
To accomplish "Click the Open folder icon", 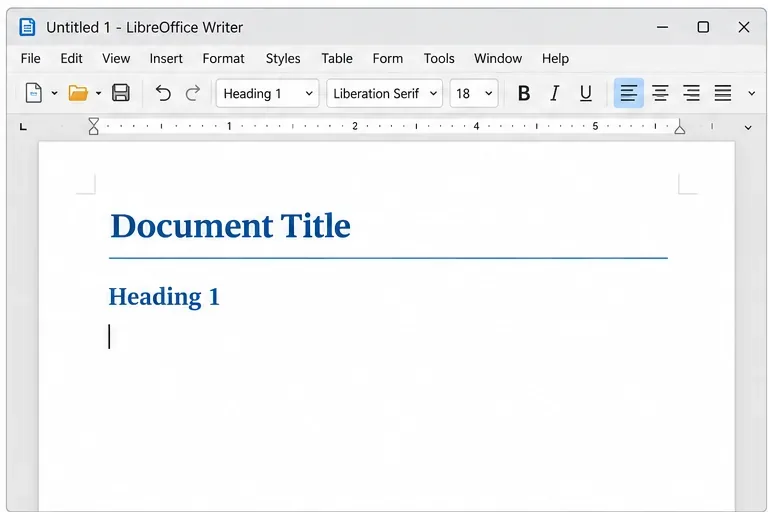I will click(78, 93).
